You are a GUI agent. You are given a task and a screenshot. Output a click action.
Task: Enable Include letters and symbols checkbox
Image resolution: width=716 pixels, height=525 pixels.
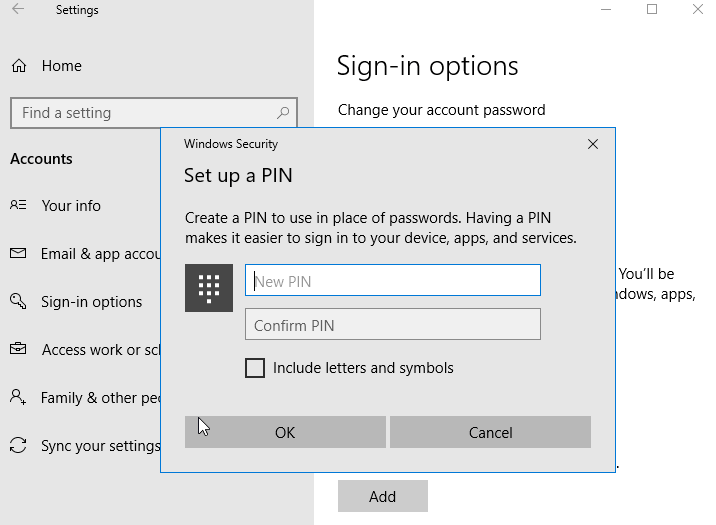[255, 368]
